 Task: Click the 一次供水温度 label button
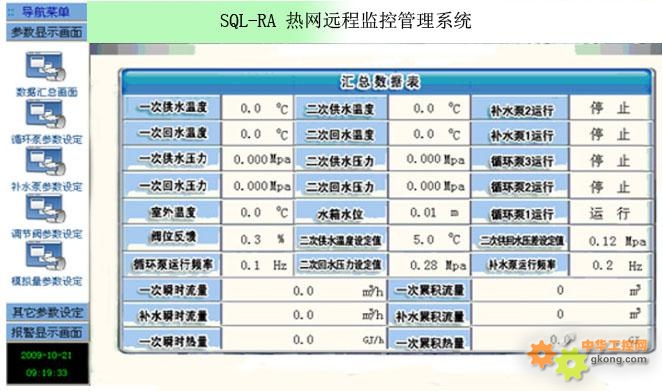[x=172, y=107]
